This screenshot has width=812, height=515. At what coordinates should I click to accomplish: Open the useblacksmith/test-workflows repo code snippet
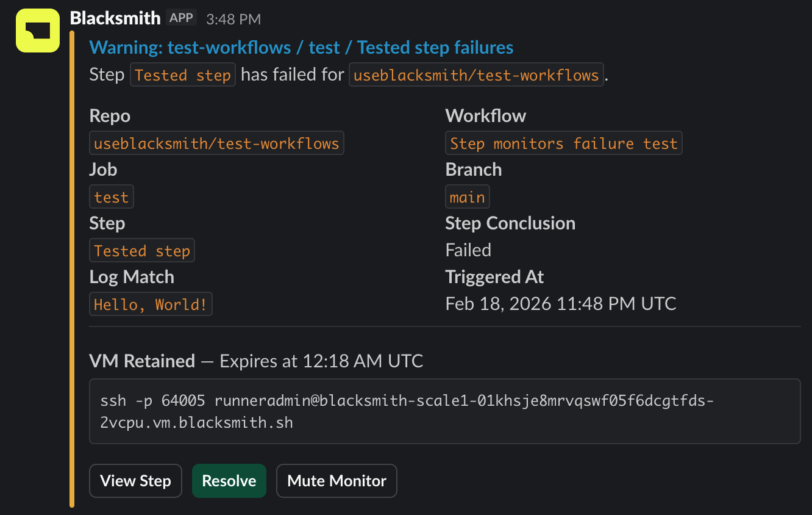[216, 143]
